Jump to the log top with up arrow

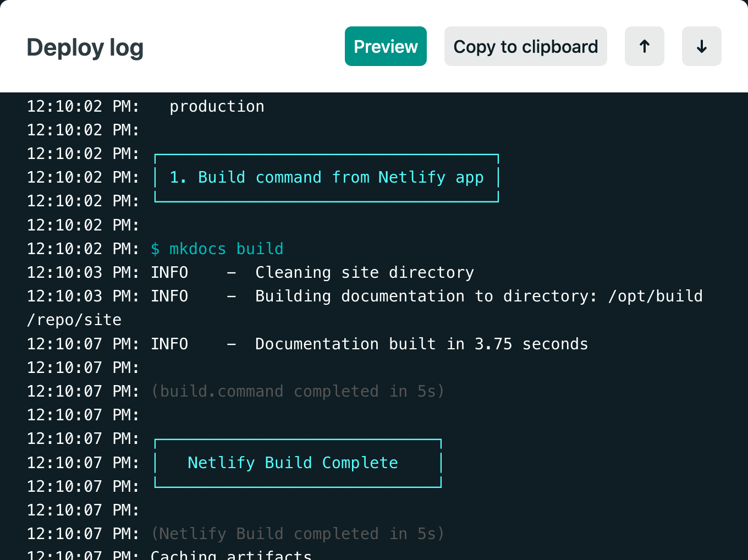[645, 46]
